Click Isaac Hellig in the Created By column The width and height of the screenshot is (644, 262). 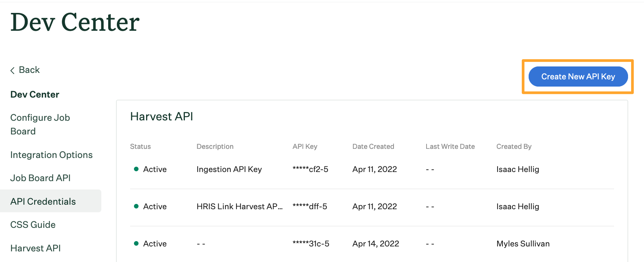518,169
